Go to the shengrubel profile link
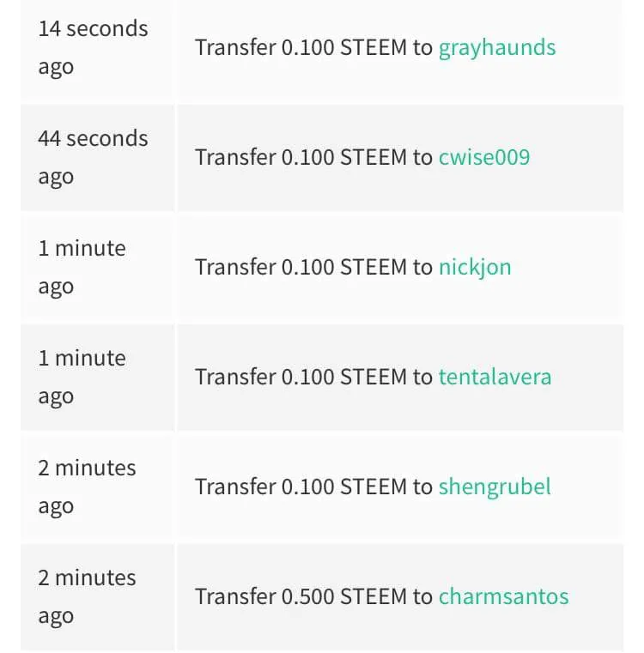 (x=495, y=487)
